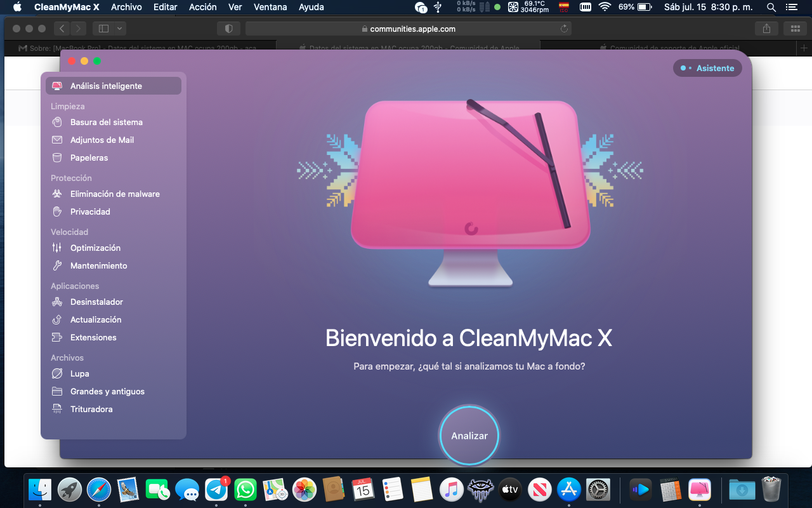Open the Asistente panel
812x508 pixels.
coord(707,68)
